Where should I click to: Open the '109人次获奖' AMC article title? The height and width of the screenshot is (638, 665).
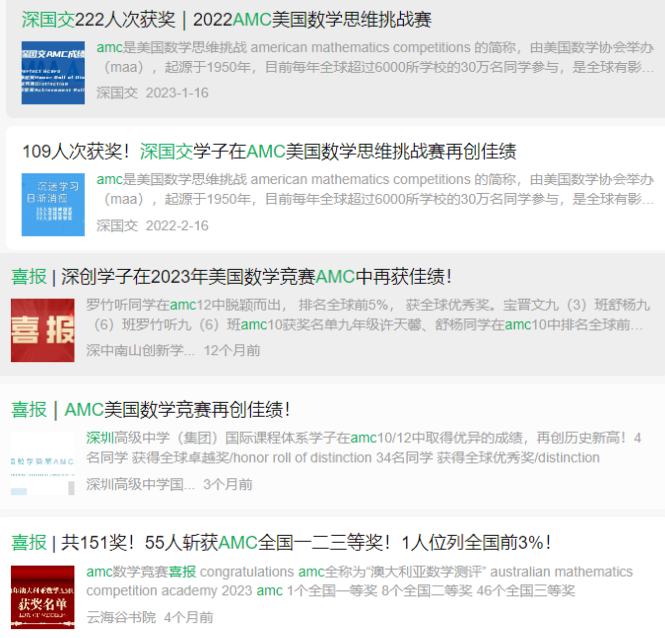[x=269, y=151]
